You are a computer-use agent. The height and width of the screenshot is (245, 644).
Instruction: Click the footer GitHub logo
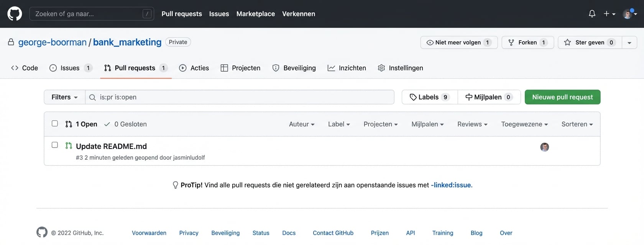(42, 232)
